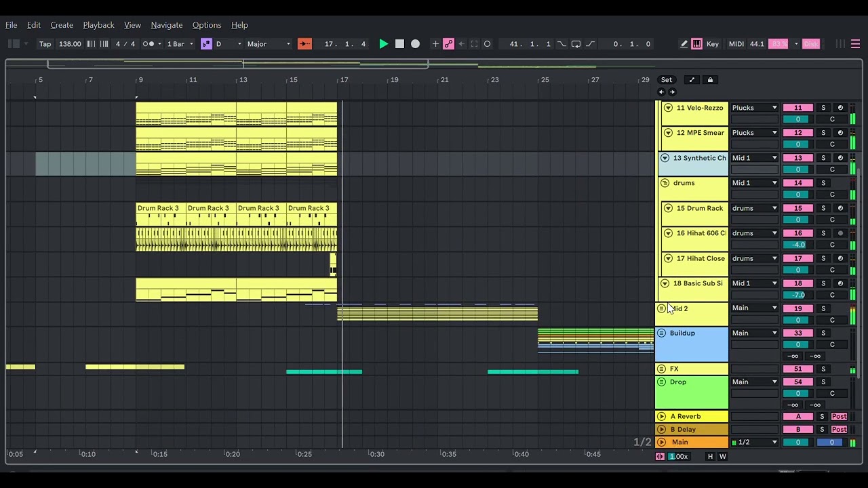Click the Stop transport button
The width and height of the screenshot is (868, 488).
(399, 44)
